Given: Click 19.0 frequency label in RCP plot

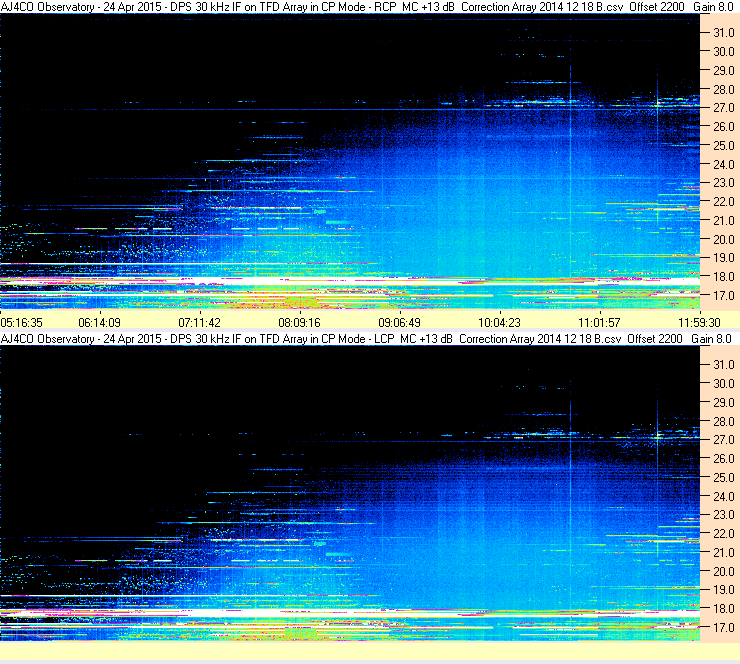Looking at the screenshot, I should point(724,258).
